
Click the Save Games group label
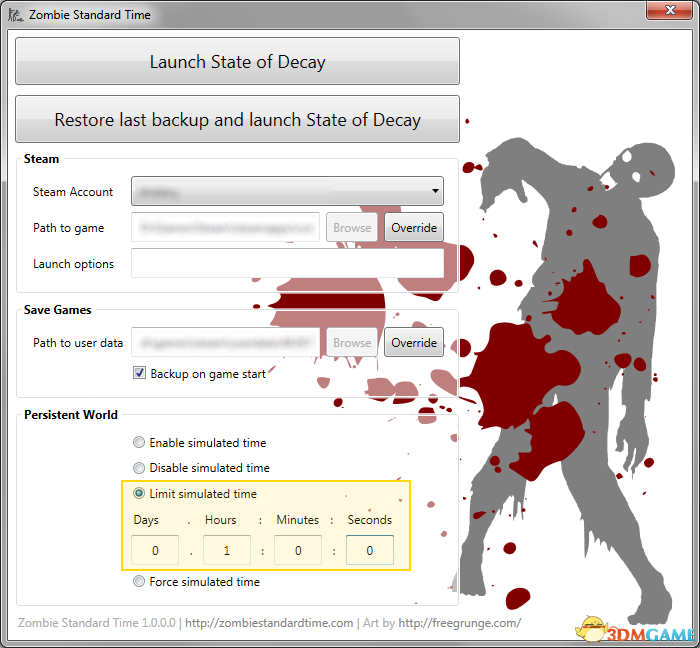58,310
